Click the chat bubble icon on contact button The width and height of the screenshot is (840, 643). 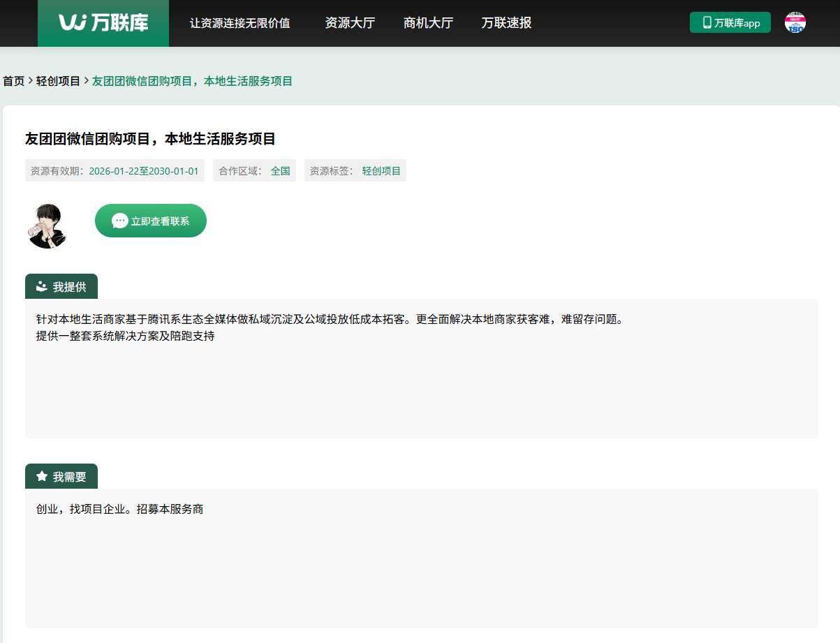tap(119, 221)
